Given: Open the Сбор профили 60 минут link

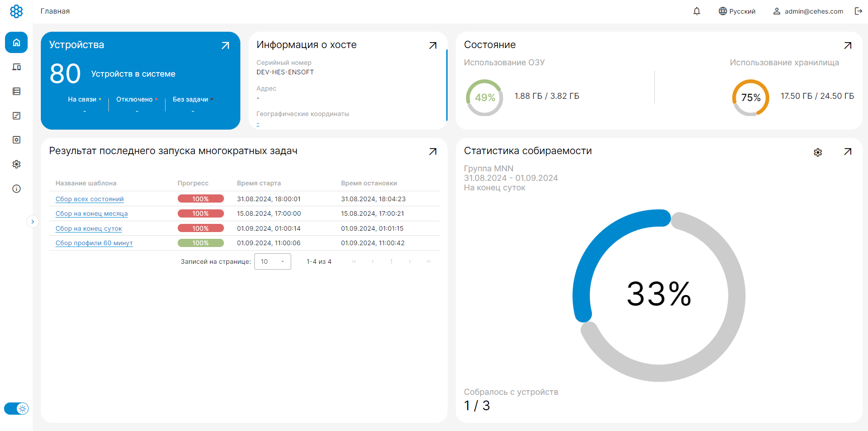Looking at the screenshot, I should (94, 243).
